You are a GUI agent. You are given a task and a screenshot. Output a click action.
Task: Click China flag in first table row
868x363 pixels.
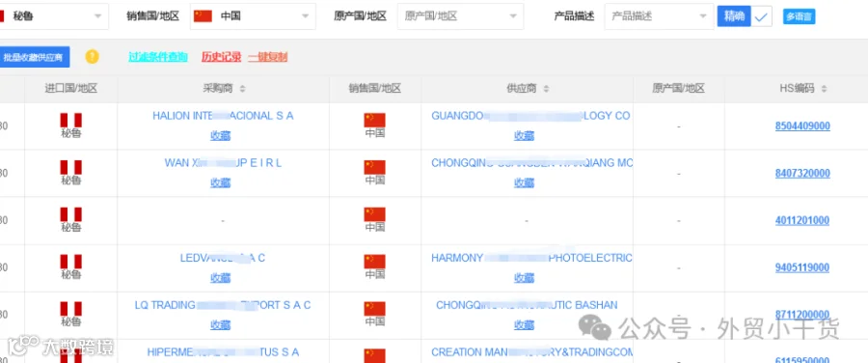tap(375, 121)
